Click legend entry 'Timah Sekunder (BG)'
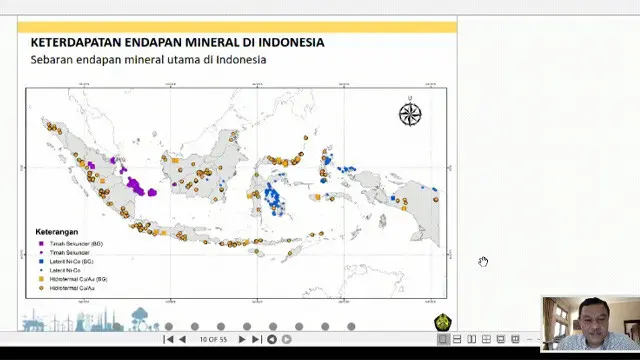Screen dimensions: 640x360 (76, 244)
